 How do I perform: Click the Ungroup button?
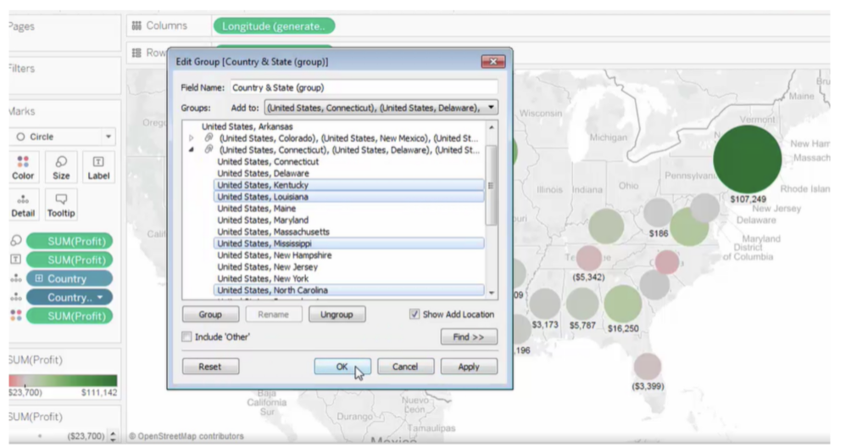pos(337,315)
